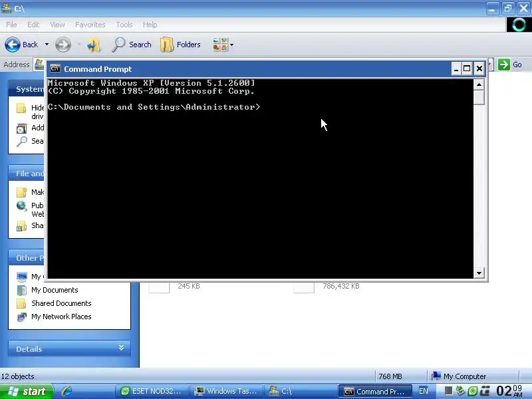This screenshot has width=532, height=399.
Task: Open the View menu in Explorer
Action: (x=57, y=25)
